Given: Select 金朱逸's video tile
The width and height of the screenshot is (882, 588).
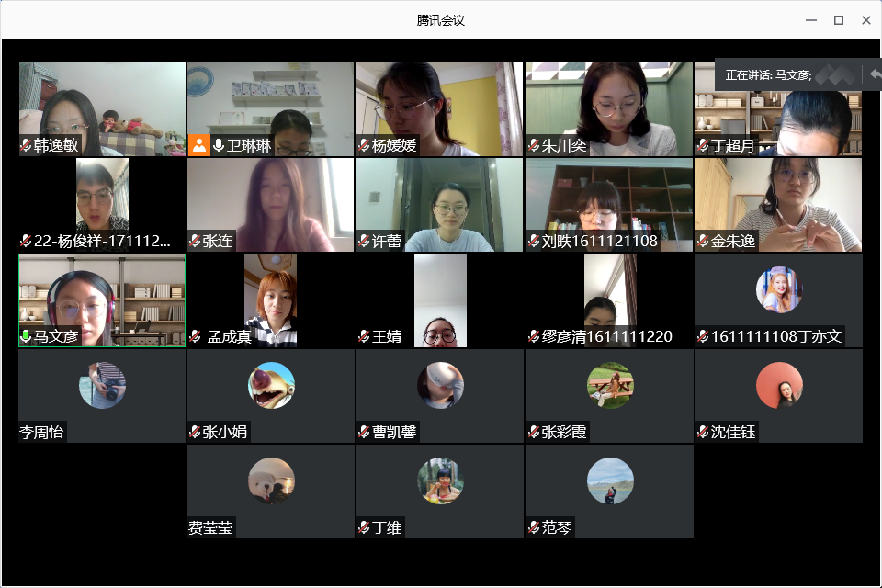Looking at the screenshot, I should (x=778, y=205).
